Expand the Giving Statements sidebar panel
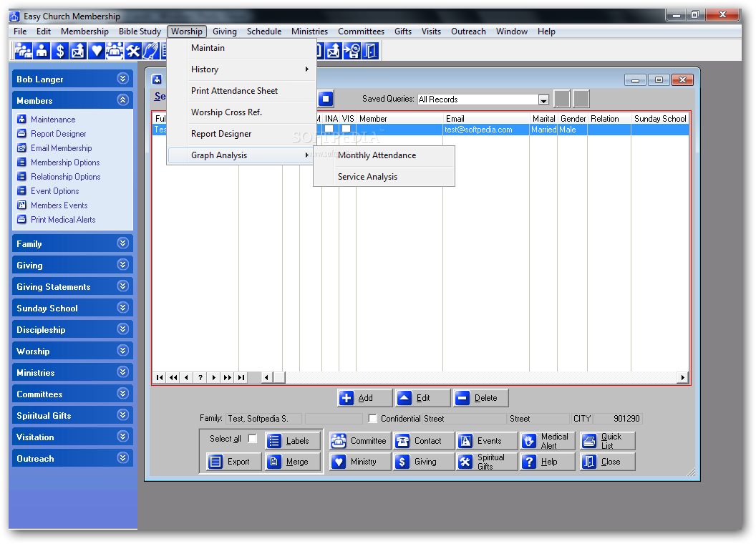The width and height of the screenshot is (756, 544). pyautogui.click(x=123, y=286)
